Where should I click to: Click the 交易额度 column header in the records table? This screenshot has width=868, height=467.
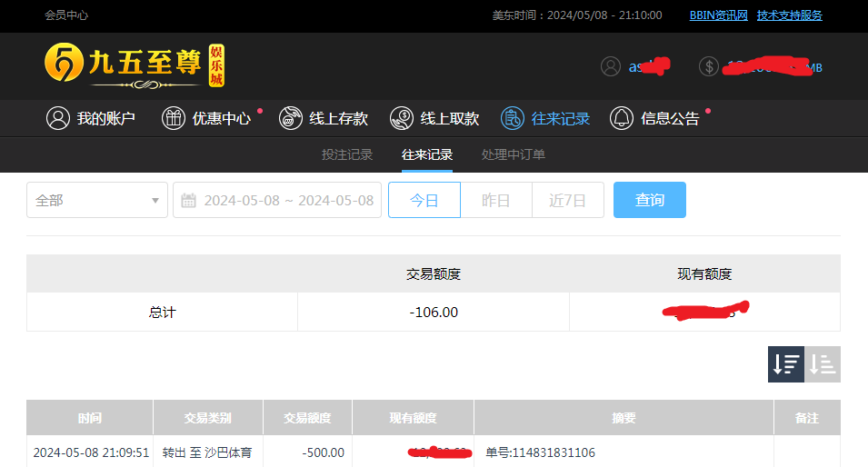point(307,418)
